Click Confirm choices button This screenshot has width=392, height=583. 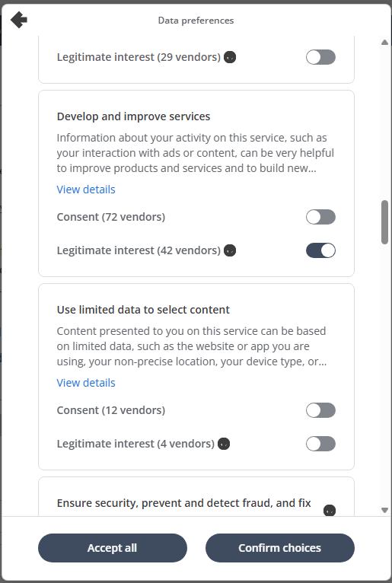point(279,548)
